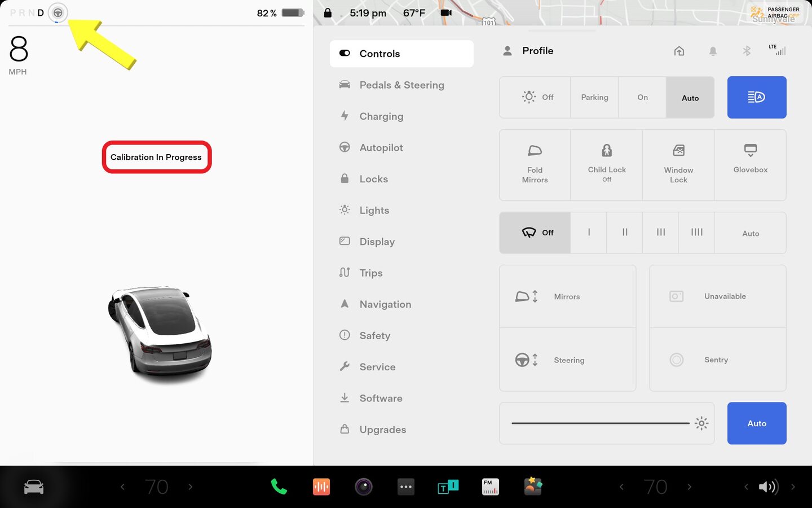Image resolution: width=812 pixels, height=508 pixels.
Task: Toggle Auto display brightness button
Action: 757,423
